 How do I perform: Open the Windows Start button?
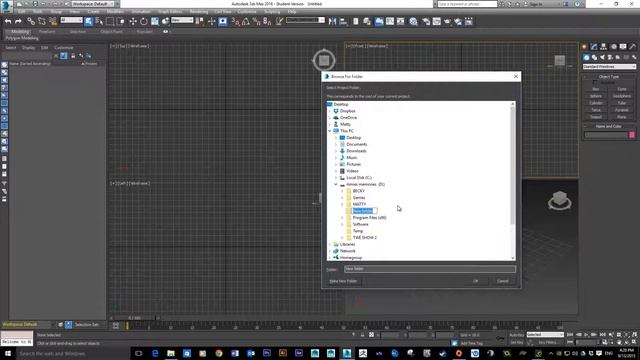tap(8, 353)
